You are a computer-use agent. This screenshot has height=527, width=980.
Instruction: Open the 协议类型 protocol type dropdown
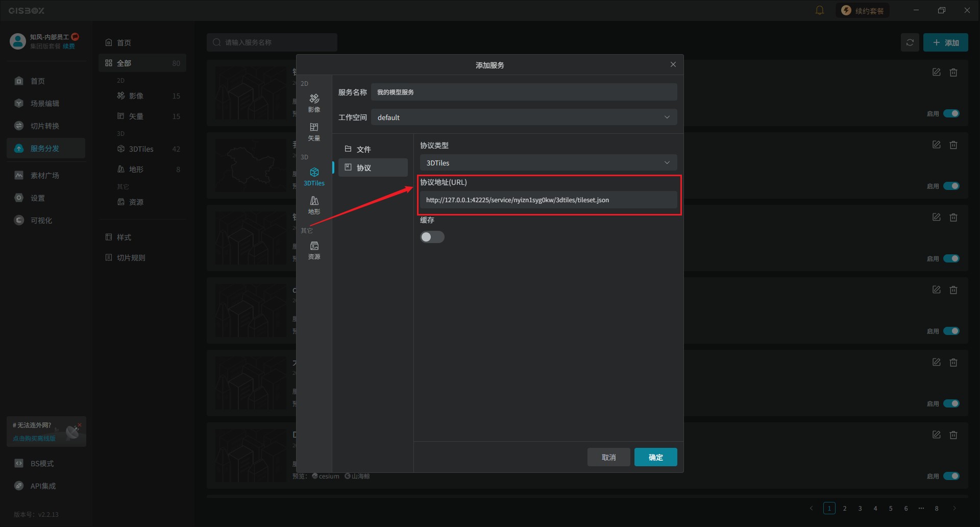548,162
